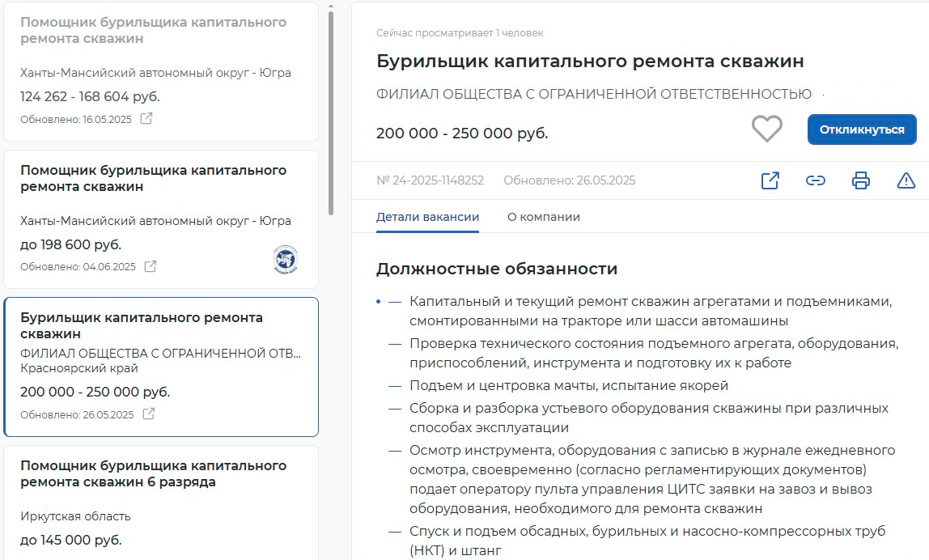This screenshot has height=560, width=929.
Task: Click the Красноярский край region text
Action: (78, 368)
